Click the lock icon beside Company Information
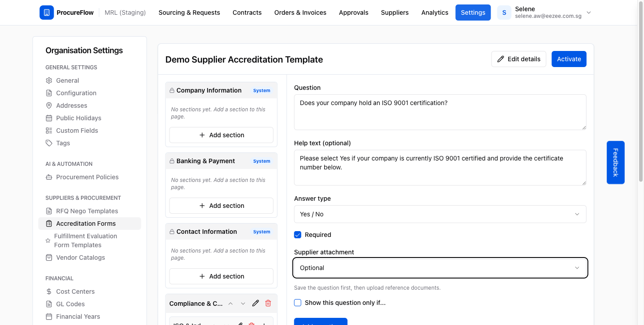 172,90
